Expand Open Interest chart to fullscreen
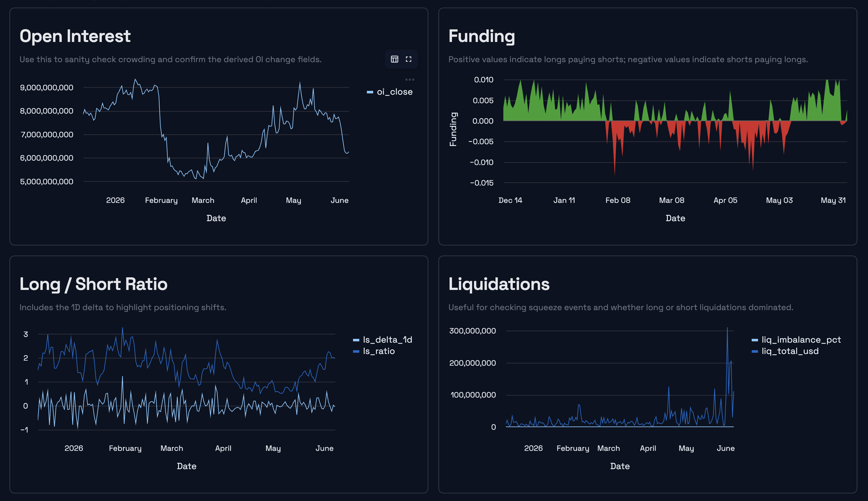Image resolution: width=868 pixels, height=501 pixels. (408, 59)
